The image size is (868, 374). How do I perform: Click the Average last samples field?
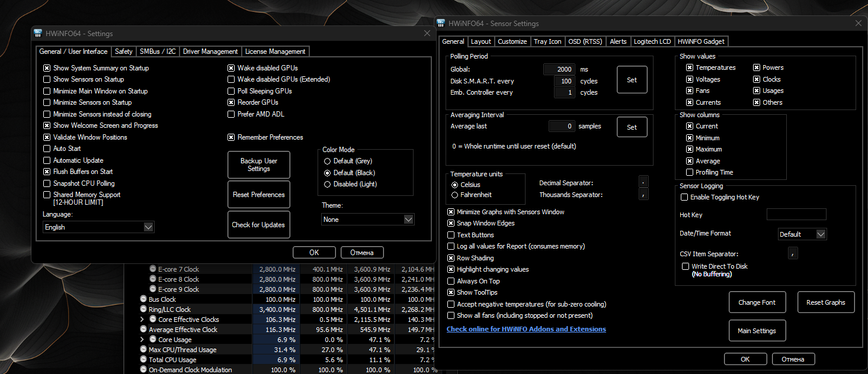[x=562, y=126]
